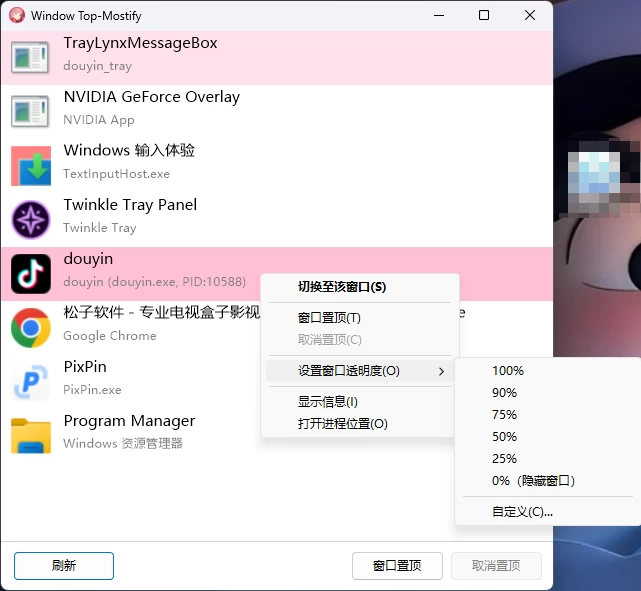Choose 切换至该窗口(S) from the context menu
This screenshot has height=591, width=641.
pyautogui.click(x=360, y=287)
